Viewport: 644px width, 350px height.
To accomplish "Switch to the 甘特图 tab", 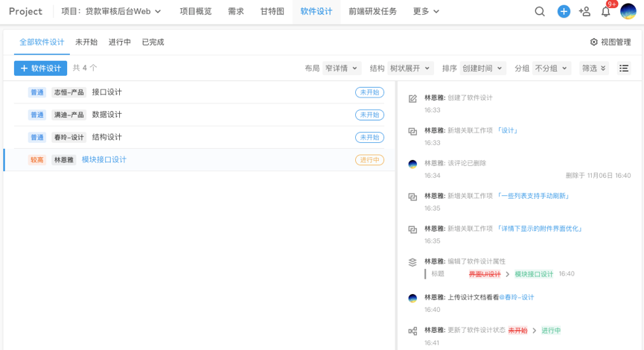I will point(272,11).
